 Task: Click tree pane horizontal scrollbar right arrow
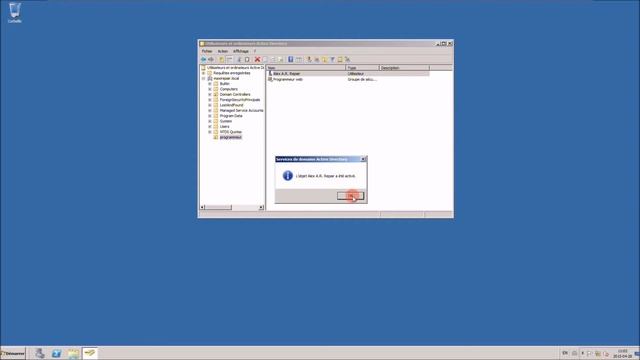click(261, 207)
